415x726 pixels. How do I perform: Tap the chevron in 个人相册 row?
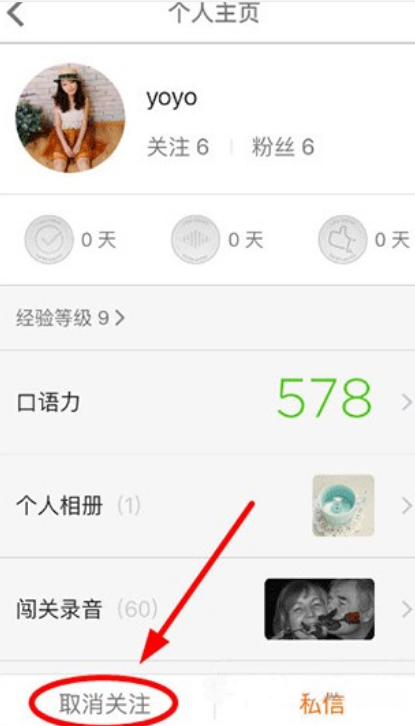pyautogui.click(x=406, y=506)
